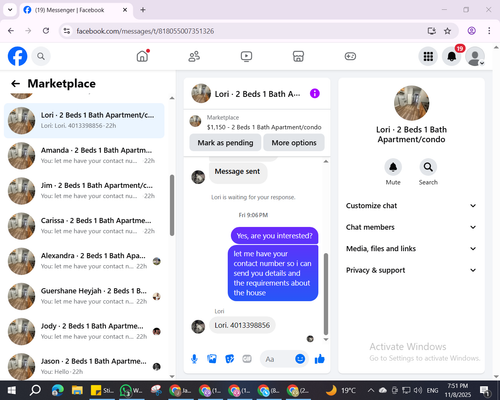
Task: Go to the Home feed icon
Action: click(142, 56)
